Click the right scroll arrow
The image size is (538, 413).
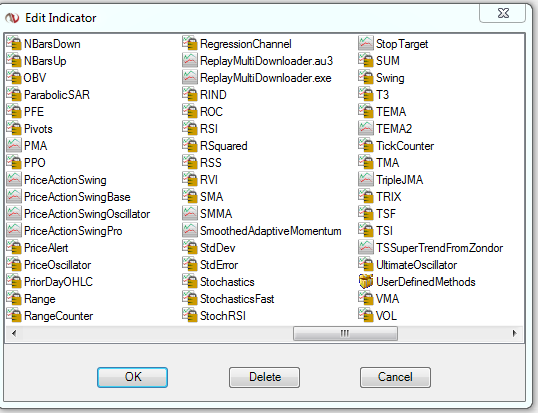[x=514, y=333]
